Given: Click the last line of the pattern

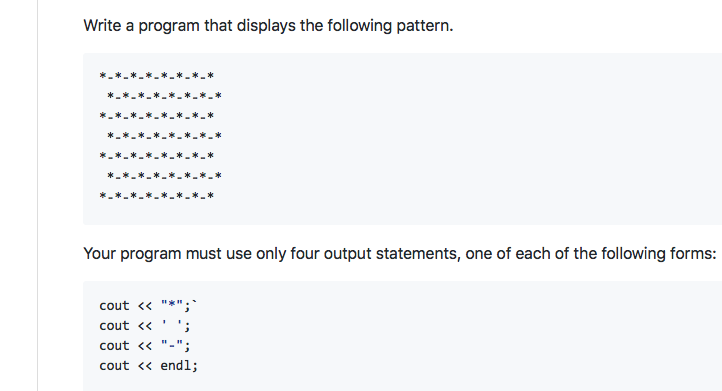Looking at the screenshot, I should click(157, 196).
